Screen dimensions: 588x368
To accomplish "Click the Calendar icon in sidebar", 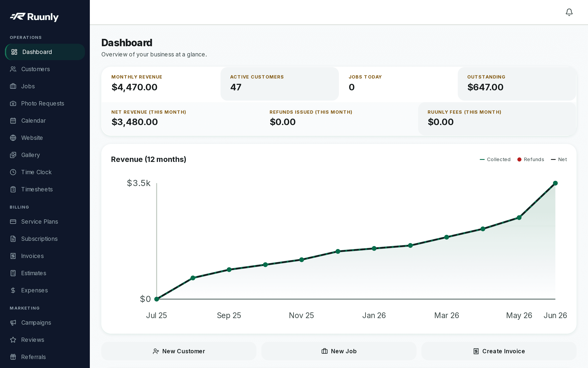I will (x=13, y=120).
